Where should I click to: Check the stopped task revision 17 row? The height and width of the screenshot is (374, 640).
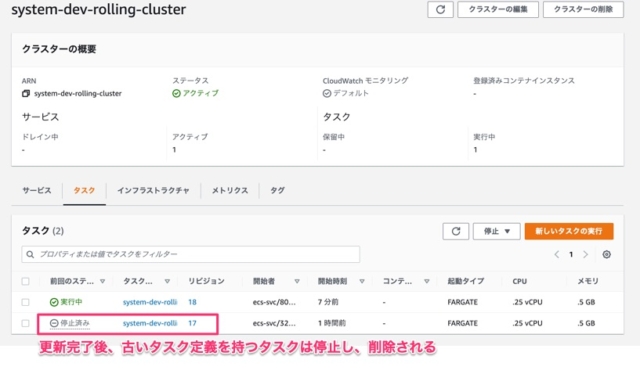point(25,323)
